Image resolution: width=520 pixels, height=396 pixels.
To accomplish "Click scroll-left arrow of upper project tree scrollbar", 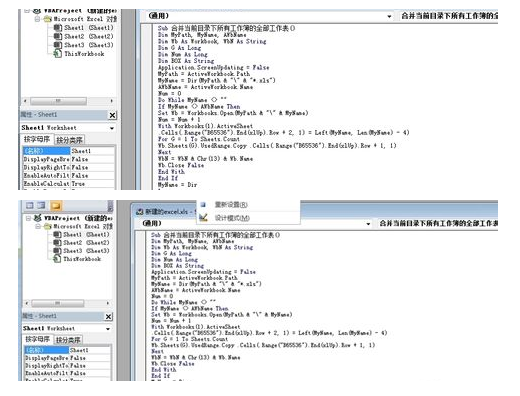I will [25, 101].
